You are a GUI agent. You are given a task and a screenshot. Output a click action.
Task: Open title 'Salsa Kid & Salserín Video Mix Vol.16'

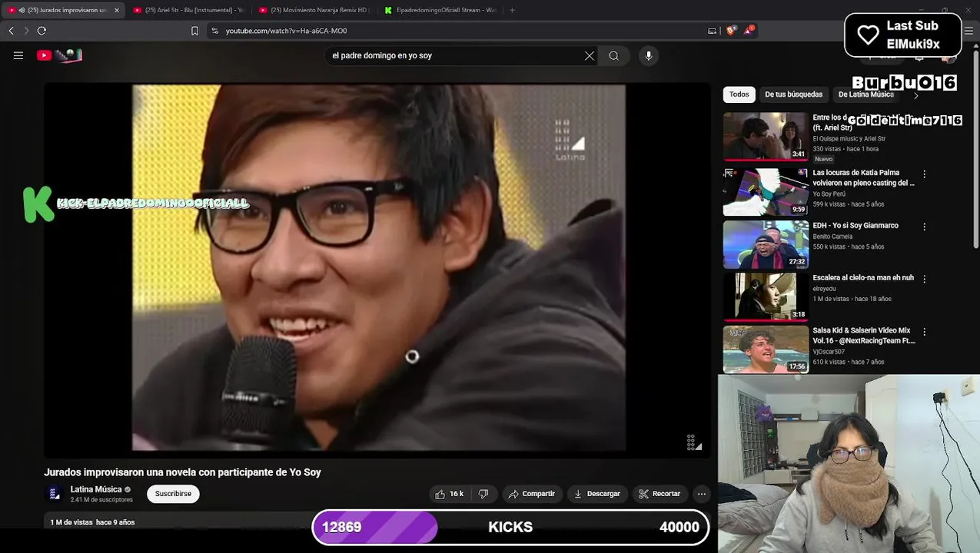tap(864, 336)
